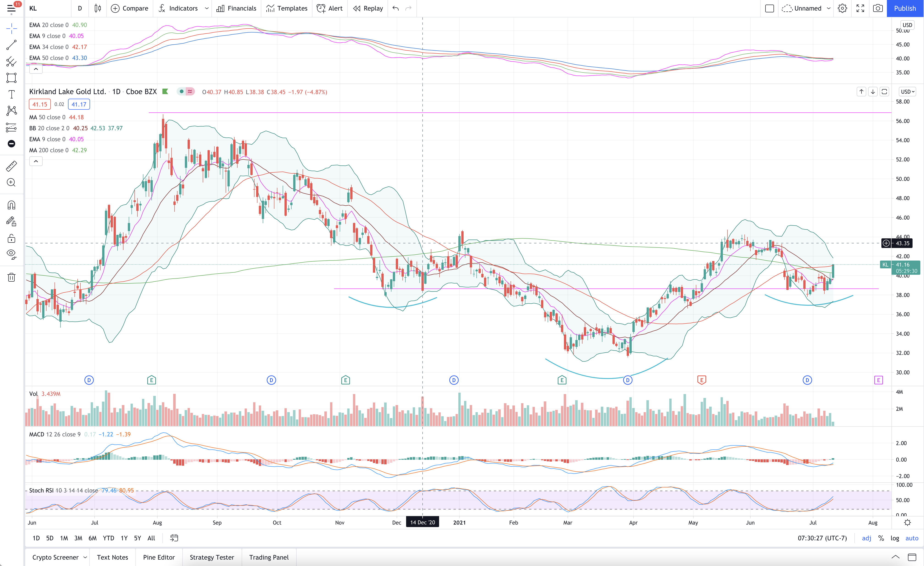Switch to the Pine Editor tab

point(159,557)
